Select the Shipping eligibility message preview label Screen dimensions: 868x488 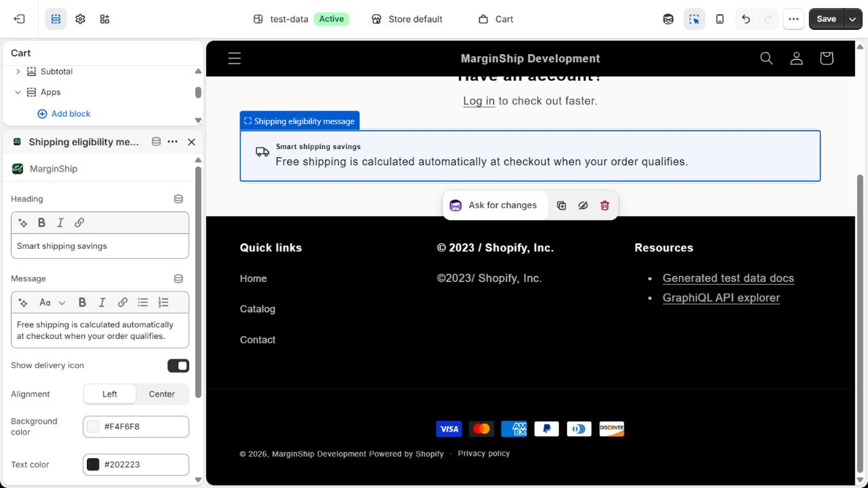(299, 121)
